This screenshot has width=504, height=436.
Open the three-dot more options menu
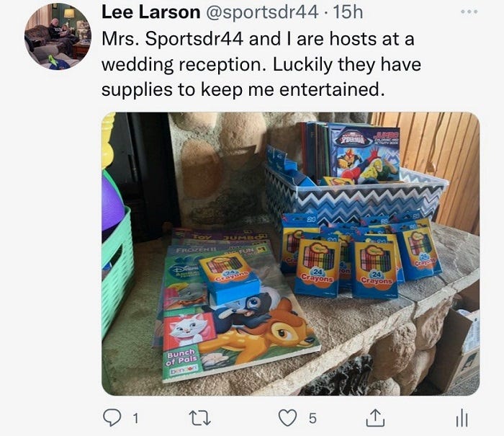coord(469,12)
